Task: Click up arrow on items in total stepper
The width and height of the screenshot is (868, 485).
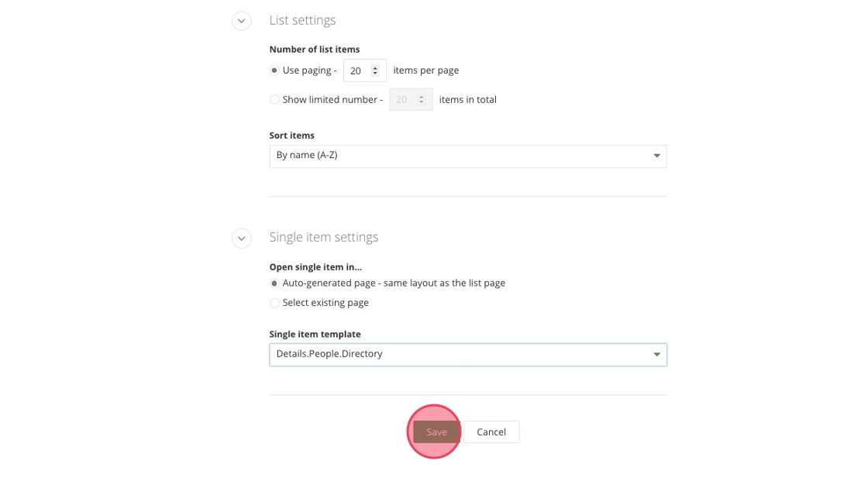Action: click(x=422, y=97)
